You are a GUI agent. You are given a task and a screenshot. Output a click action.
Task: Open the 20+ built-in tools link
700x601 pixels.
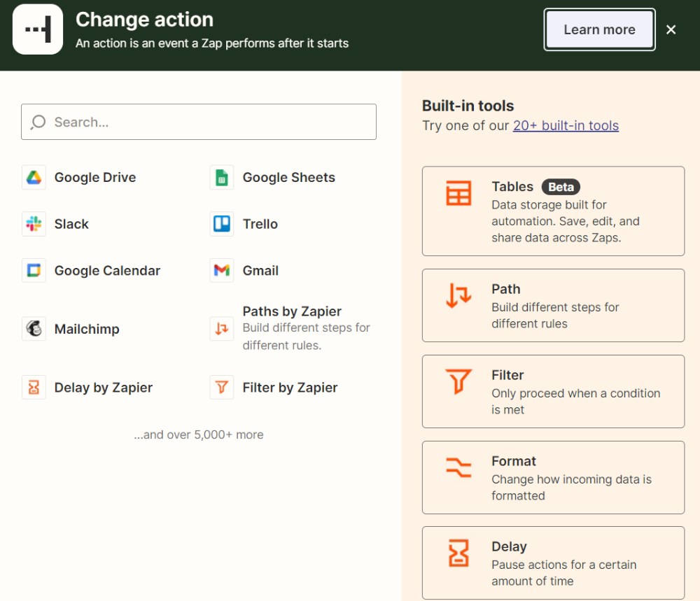[x=566, y=126]
